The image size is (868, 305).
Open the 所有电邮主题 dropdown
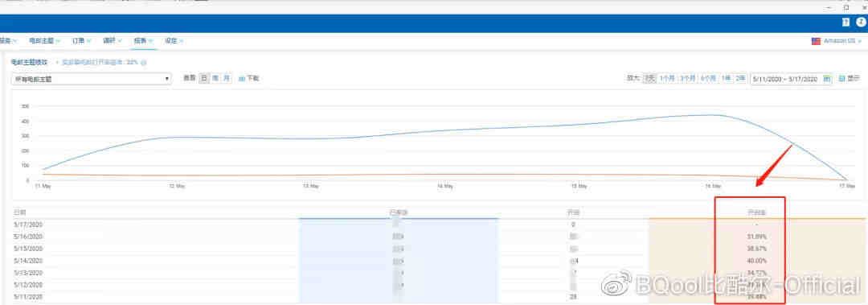coord(92,79)
